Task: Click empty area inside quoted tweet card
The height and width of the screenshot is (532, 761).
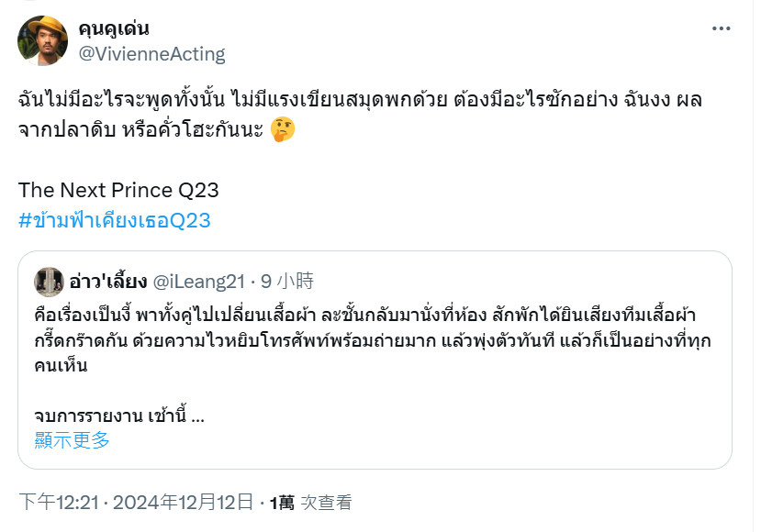Action: 437,427
